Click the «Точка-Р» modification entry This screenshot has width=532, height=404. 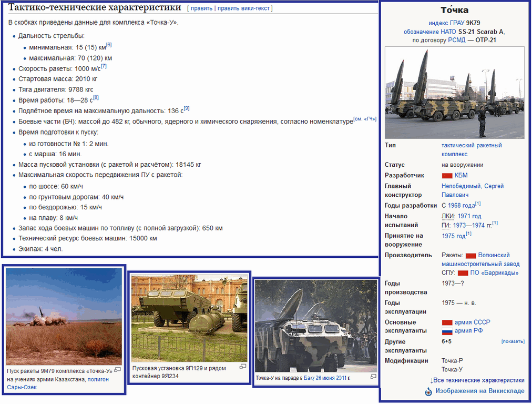452,361
